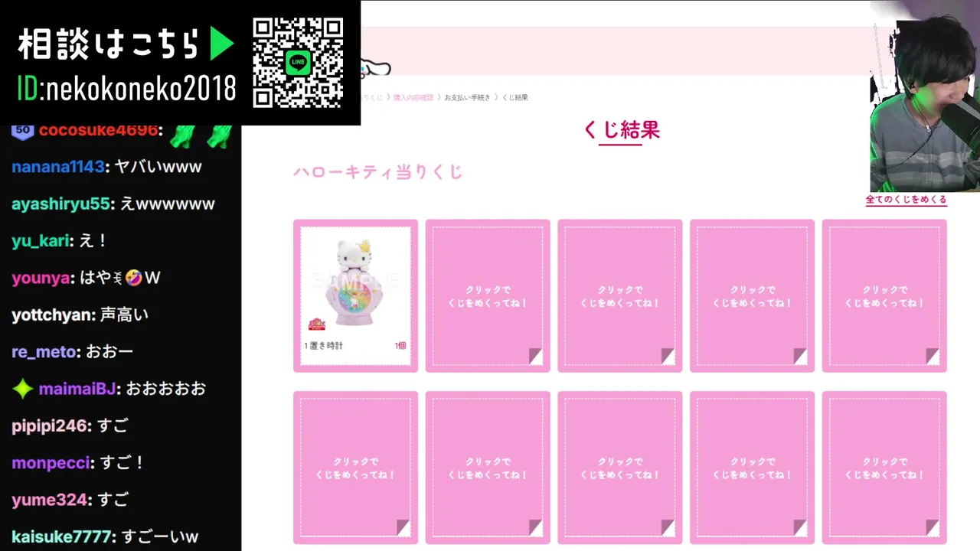Click 全てのくじをめくる to flip all lottery cards
The height and width of the screenshot is (551, 980).
point(906,200)
